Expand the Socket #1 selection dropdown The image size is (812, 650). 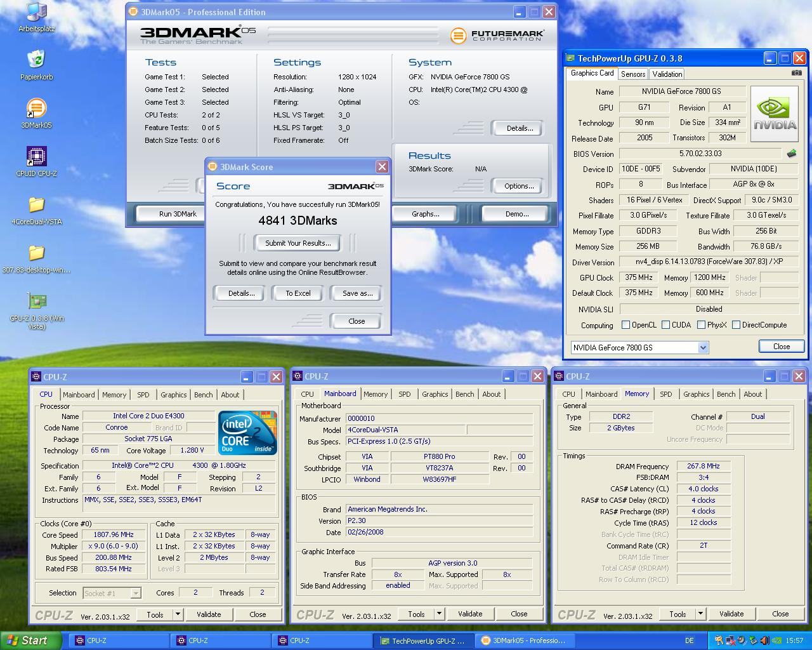tap(135, 593)
